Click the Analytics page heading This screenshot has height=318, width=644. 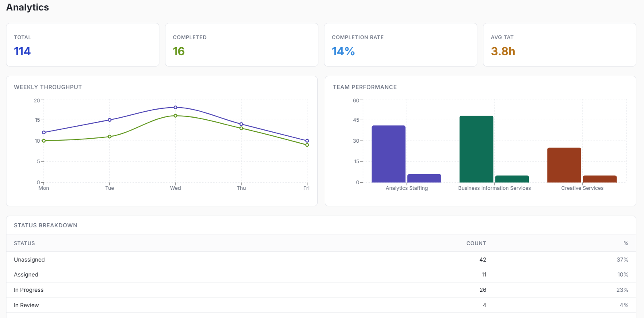[27, 7]
